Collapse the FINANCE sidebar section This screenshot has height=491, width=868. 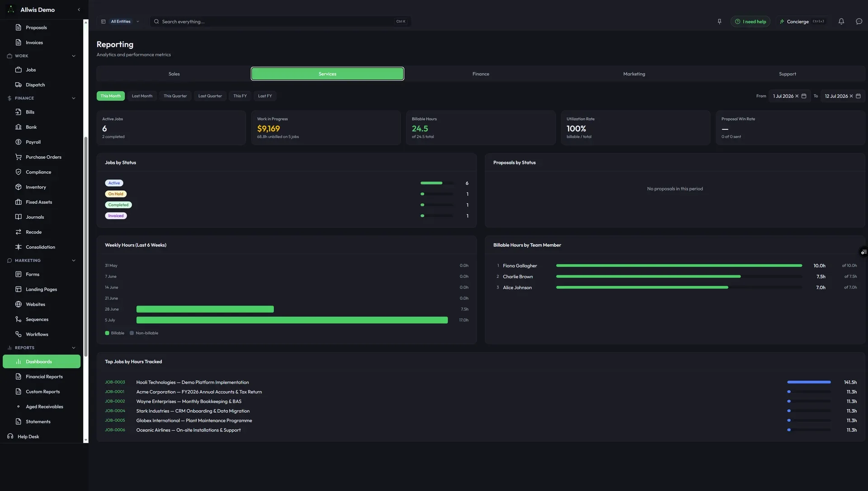tap(74, 98)
